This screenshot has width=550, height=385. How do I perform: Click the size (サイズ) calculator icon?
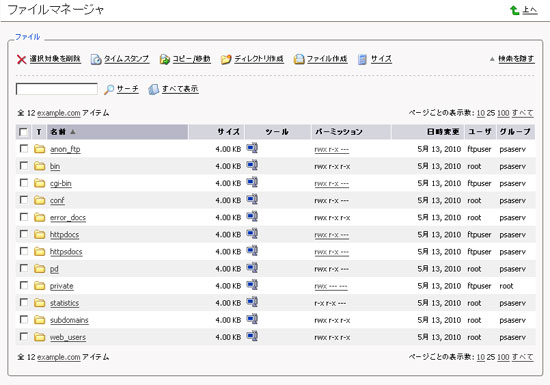click(x=362, y=60)
